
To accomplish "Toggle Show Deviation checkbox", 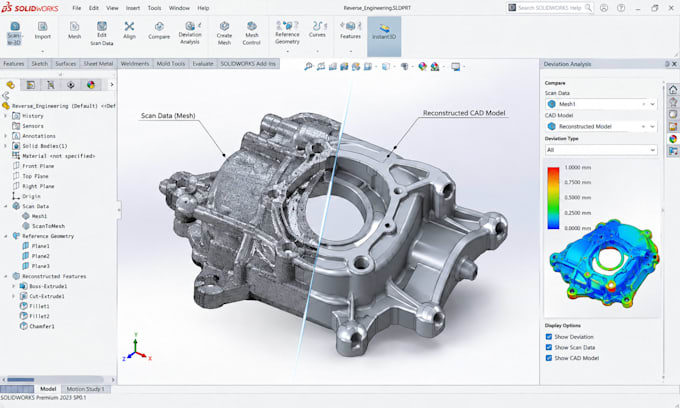I will coord(549,336).
